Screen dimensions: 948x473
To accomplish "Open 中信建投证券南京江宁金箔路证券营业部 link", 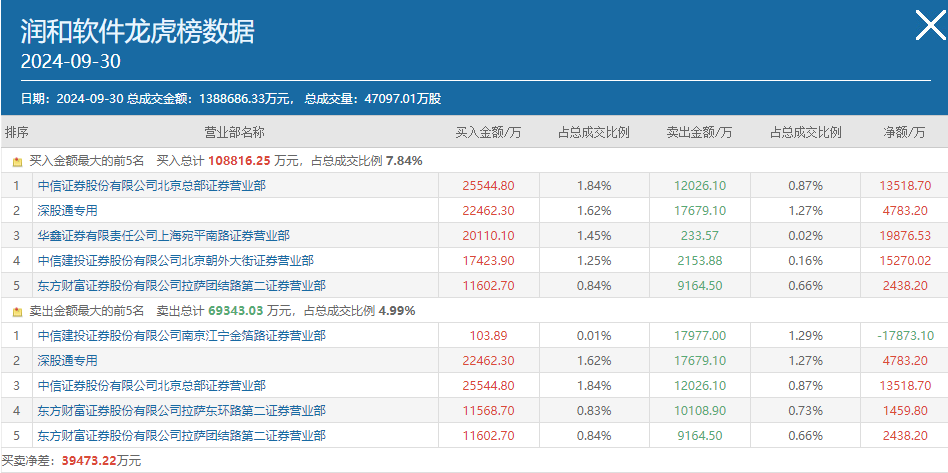I will 181,335.
